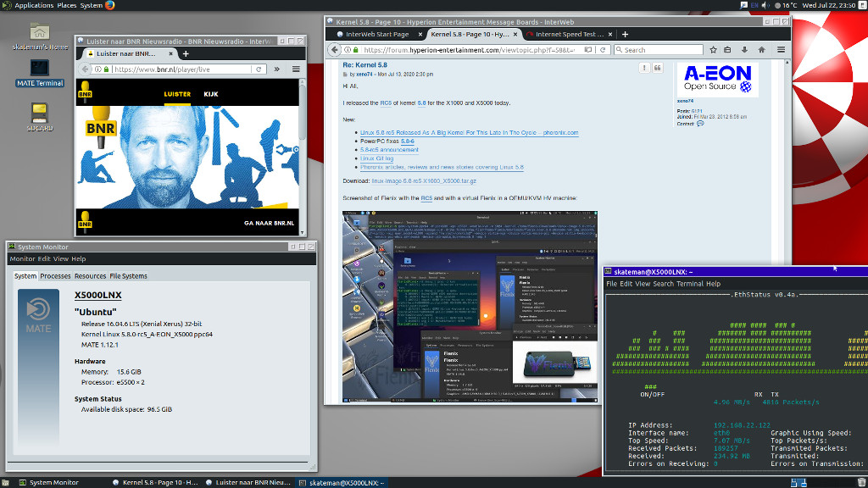This screenshot has height=488, width=868.
Task: Open View menu in System Monitor
Action: [61, 259]
